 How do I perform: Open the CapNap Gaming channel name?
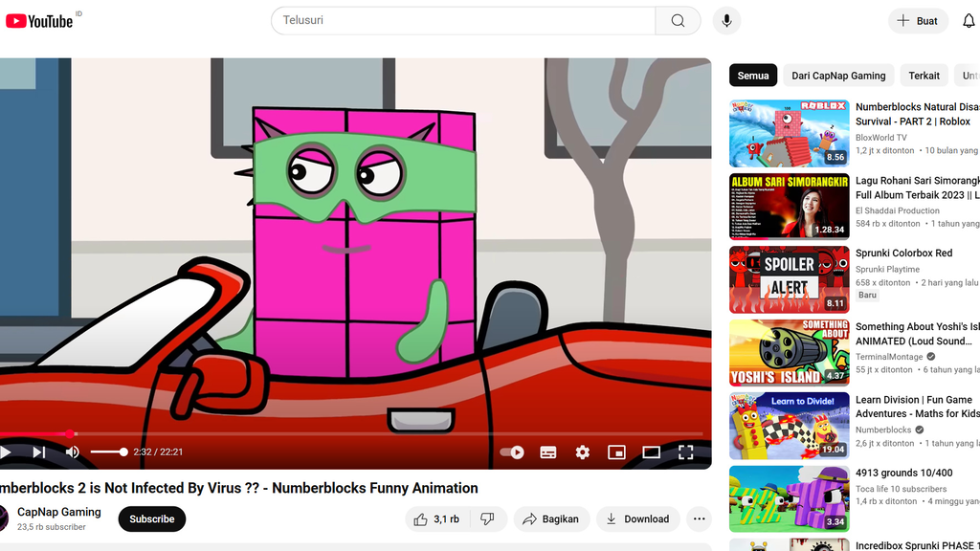click(x=58, y=512)
